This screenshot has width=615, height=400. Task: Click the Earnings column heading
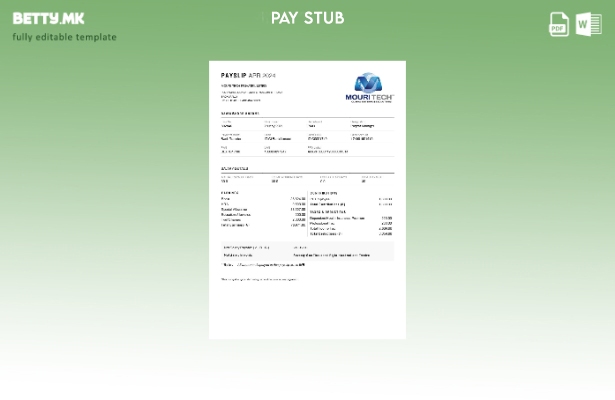pos(230,192)
